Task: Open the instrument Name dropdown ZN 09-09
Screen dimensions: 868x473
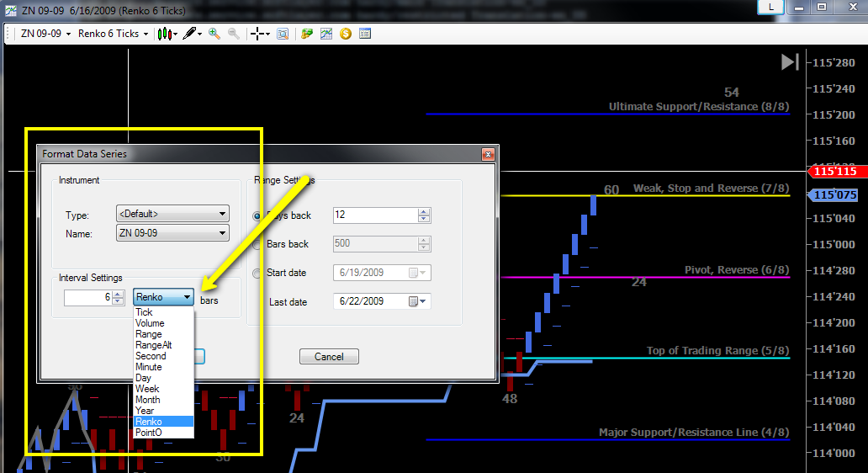Action: (172, 233)
